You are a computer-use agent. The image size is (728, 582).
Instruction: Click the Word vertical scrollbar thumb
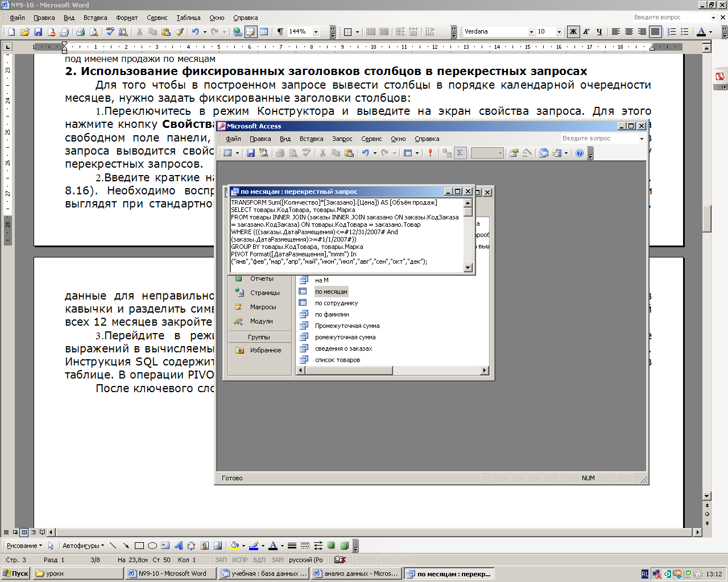point(707,219)
